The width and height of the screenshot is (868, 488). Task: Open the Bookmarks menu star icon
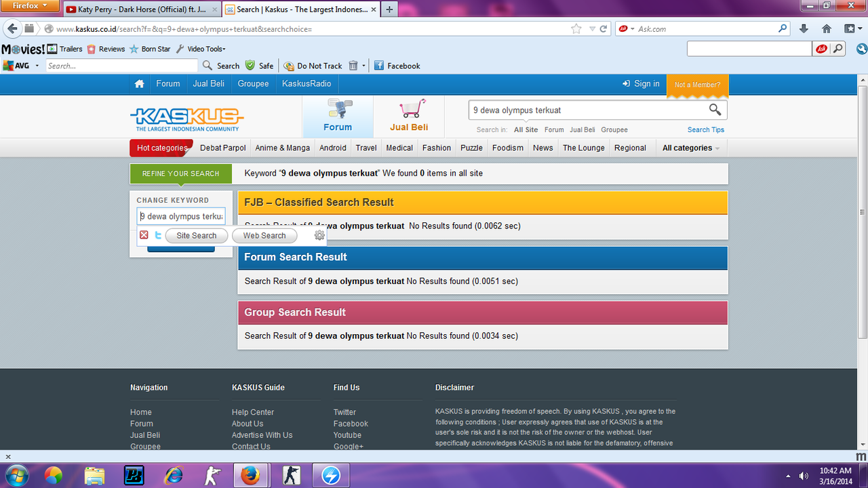pos(849,28)
